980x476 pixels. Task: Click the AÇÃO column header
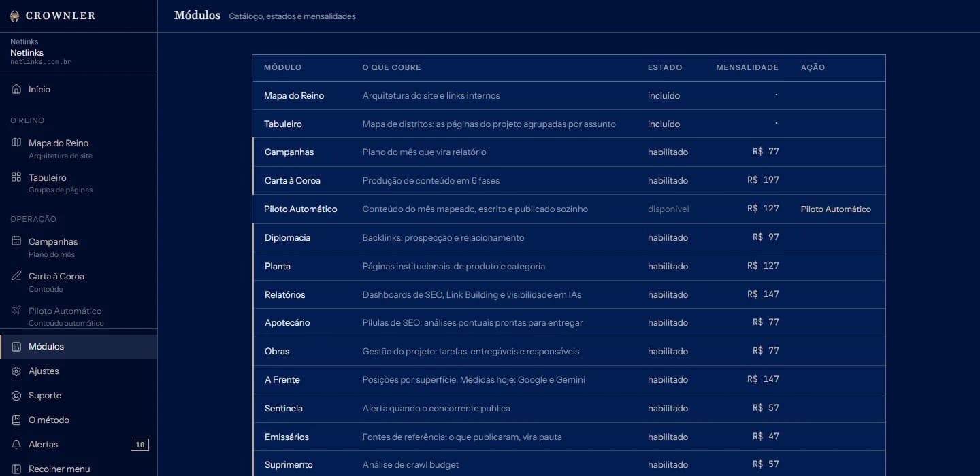click(x=813, y=67)
